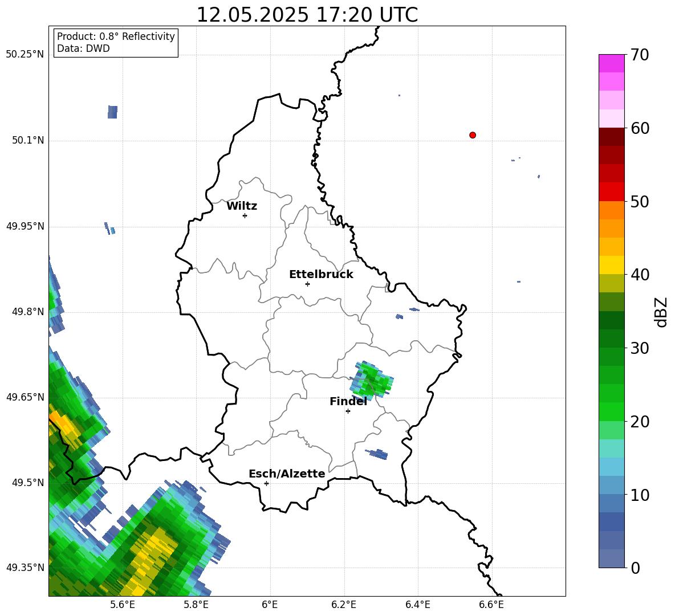675x616 pixels.
Task: Click the dBZ colorbar label
Action: pyautogui.click(x=661, y=312)
